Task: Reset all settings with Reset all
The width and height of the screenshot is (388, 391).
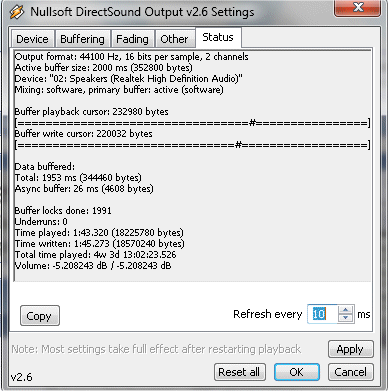Action: click(239, 372)
